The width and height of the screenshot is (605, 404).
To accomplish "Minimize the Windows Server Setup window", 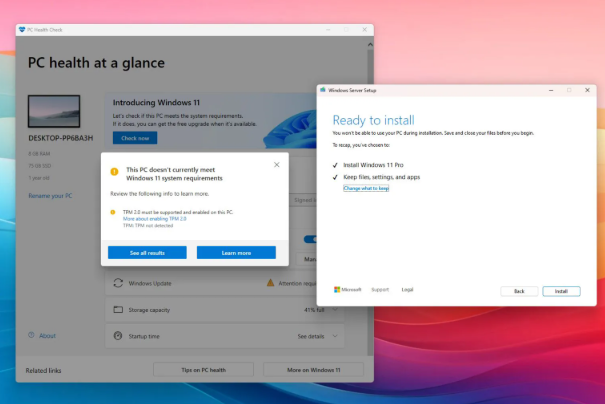I will 551,90.
